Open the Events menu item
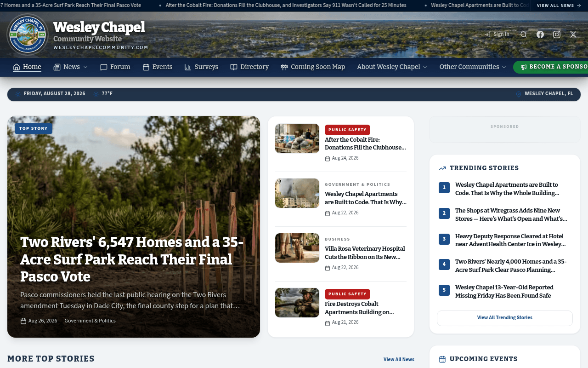The width and height of the screenshot is (588, 368). [x=158, y=67]
